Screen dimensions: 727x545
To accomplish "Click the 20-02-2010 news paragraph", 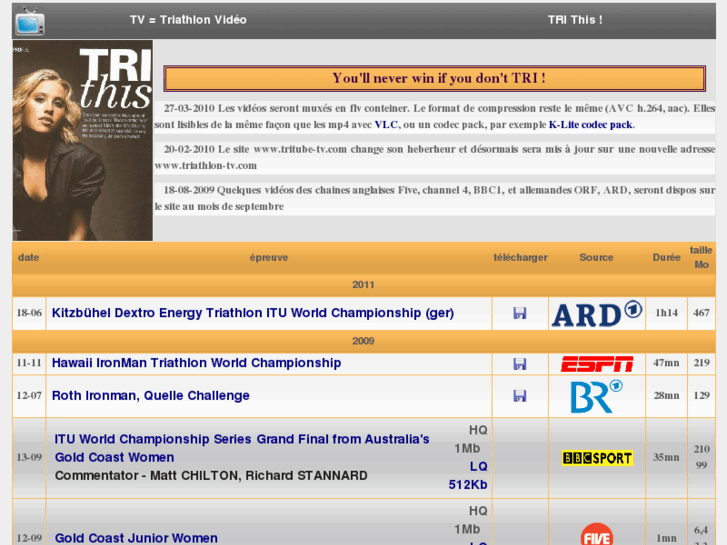I will point(434,157).
